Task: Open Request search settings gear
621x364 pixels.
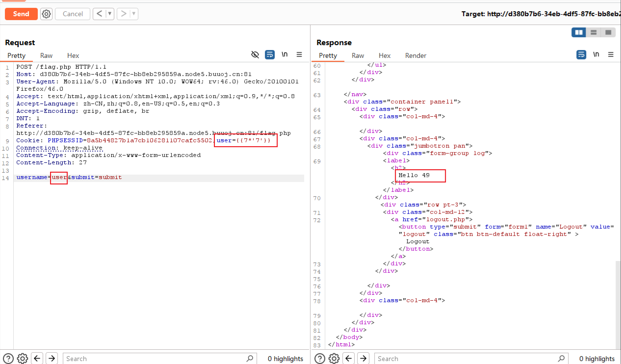Action: (x=22, y=358)
